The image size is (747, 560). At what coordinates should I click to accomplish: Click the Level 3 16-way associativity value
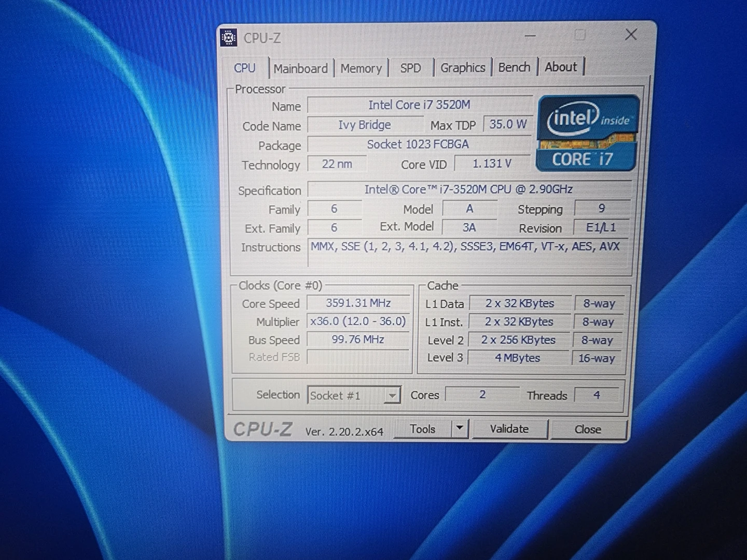click(597, 358)
